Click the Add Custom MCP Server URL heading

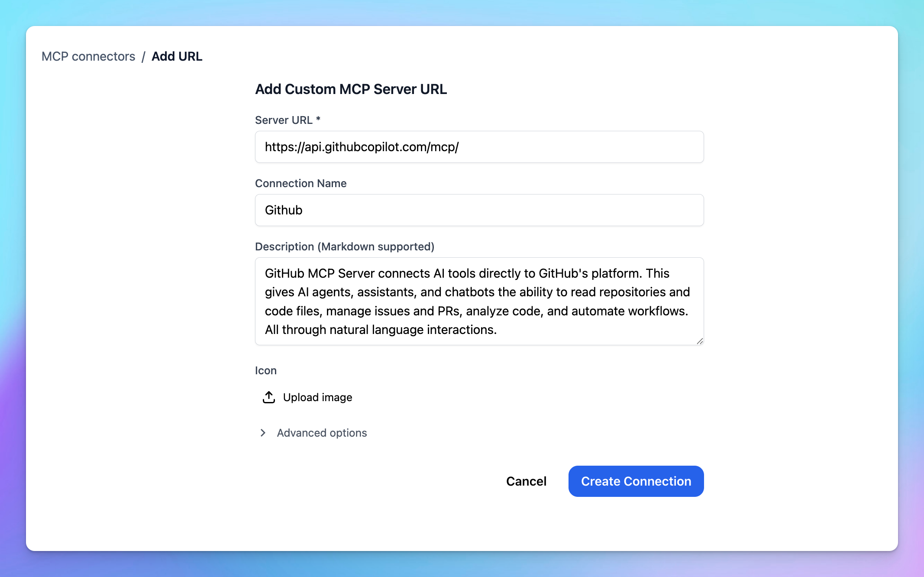tap(351, 89)
